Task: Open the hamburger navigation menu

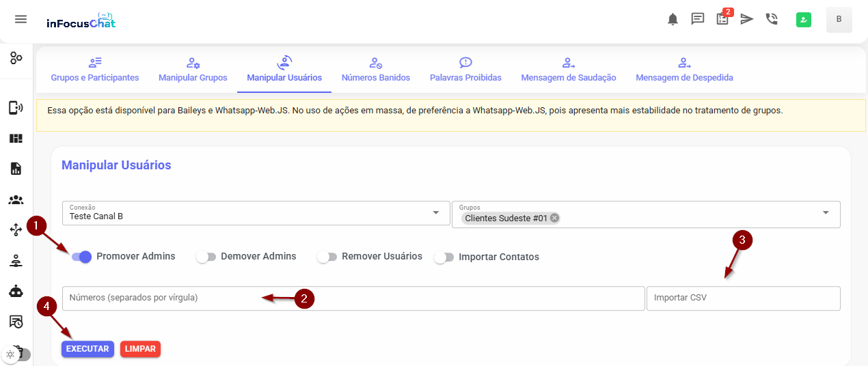Action: point(21,19)
